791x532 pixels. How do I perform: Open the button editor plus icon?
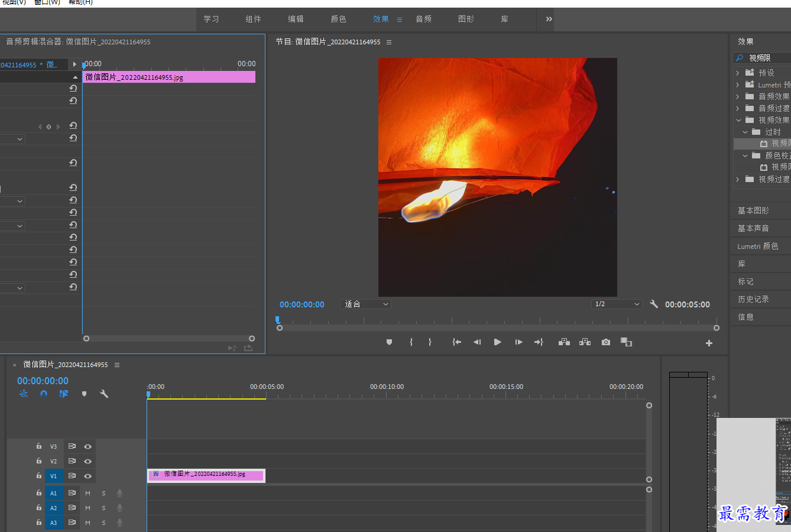(x=709, y=343)
